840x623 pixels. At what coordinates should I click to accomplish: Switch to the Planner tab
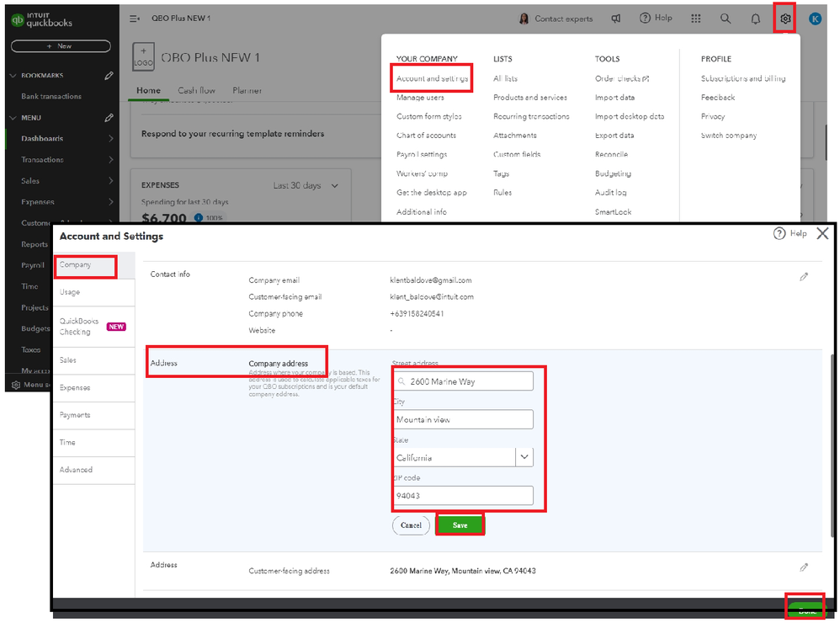coord(247,91)
